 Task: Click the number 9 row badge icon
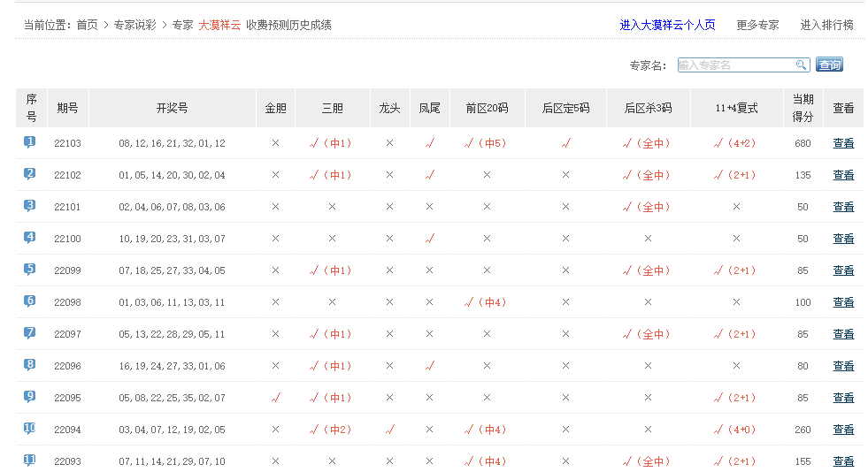point(30,397)
